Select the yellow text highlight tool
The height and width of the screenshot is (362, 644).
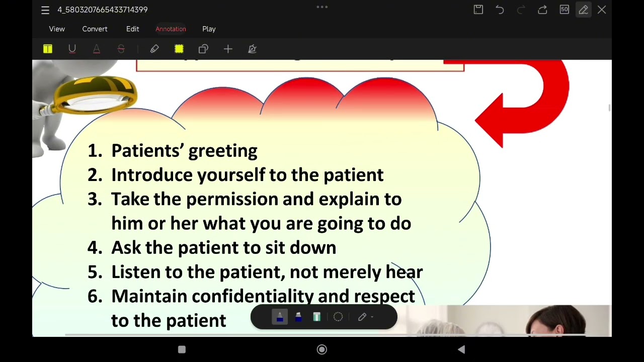(x=48, y=49)
